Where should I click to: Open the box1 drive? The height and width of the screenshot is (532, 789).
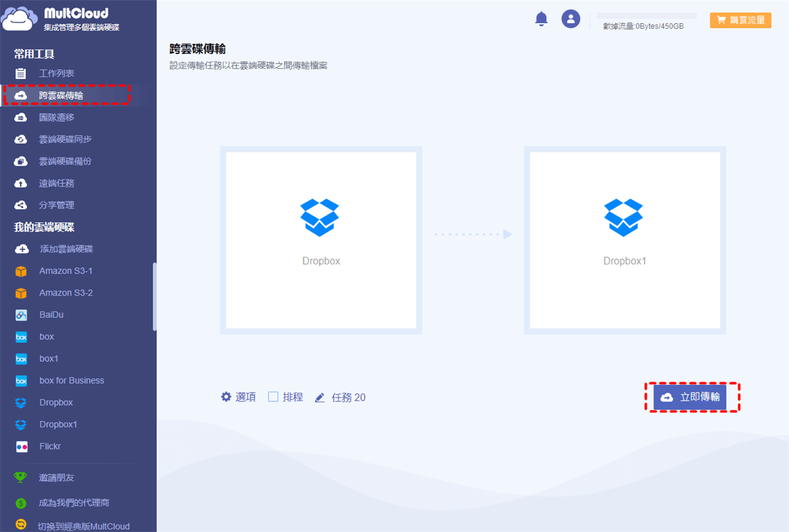pyautogui.click(x=49, y=358)
